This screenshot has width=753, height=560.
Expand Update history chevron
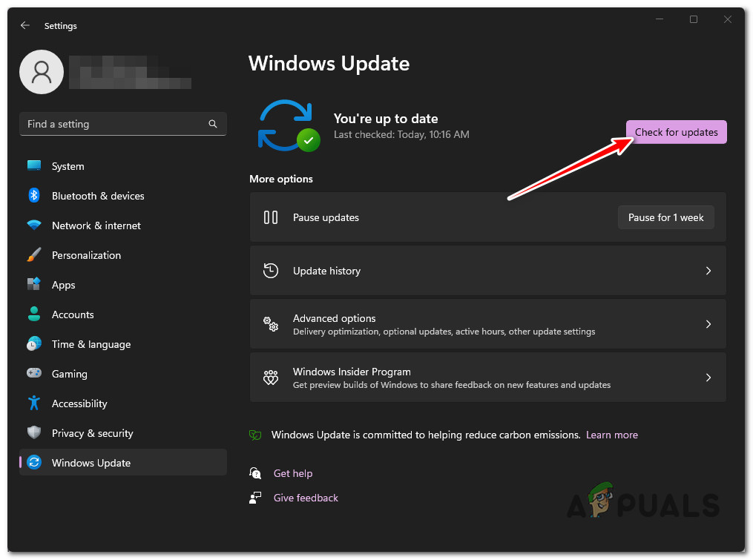tap(708, 271)
